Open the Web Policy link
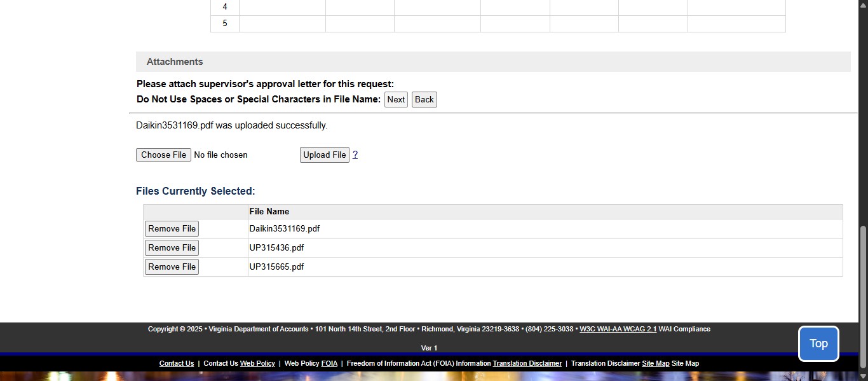 pyautogui.click(x=257, y=363)
